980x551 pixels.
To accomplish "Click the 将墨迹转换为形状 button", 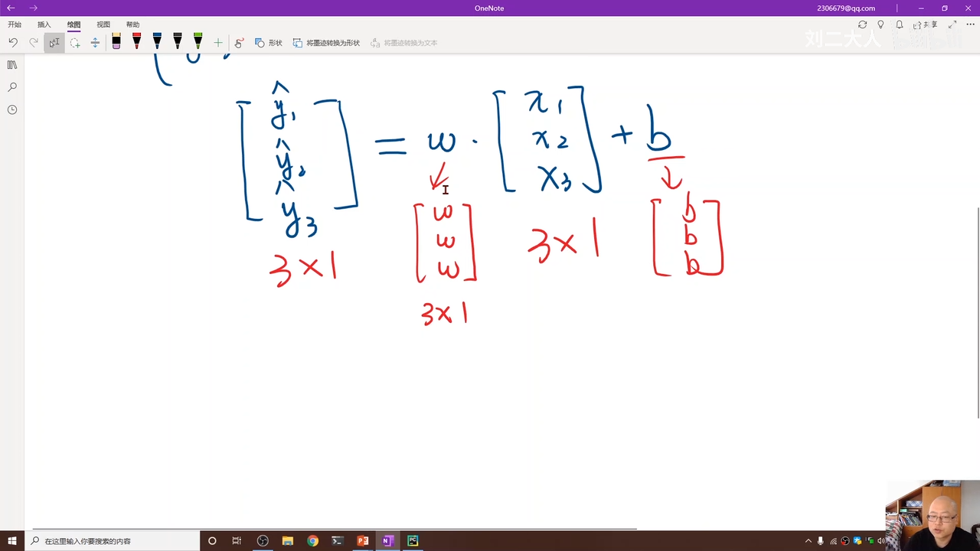I will pos(326,43).
